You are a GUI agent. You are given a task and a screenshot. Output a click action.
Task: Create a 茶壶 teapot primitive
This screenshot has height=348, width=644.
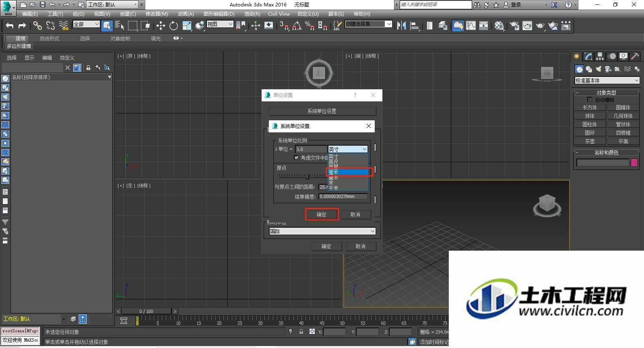tap(590, 141)
